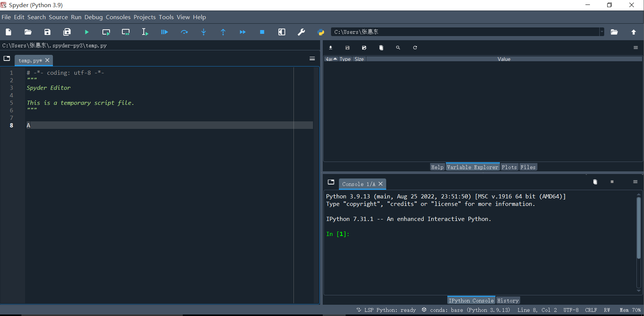Select the Variable Explorer tab

(x=473, y=167)
